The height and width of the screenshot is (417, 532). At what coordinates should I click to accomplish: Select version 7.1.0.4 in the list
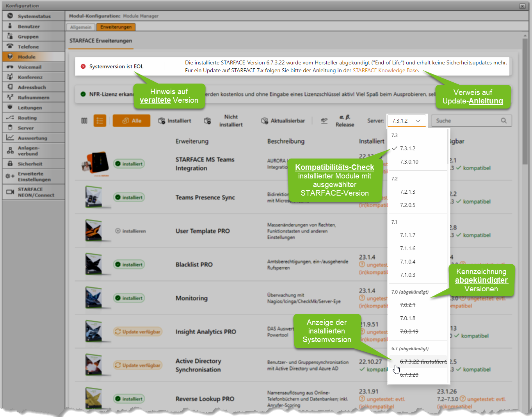click(x=418, y=262)
